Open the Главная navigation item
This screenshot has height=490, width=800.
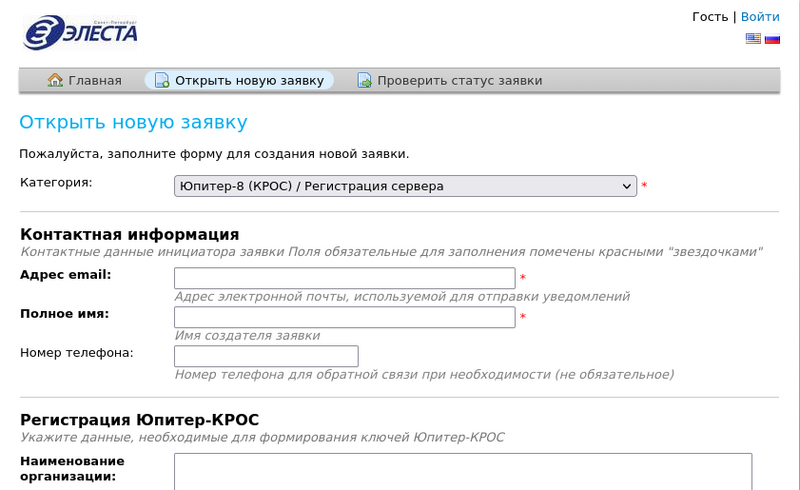click(85, 80)
